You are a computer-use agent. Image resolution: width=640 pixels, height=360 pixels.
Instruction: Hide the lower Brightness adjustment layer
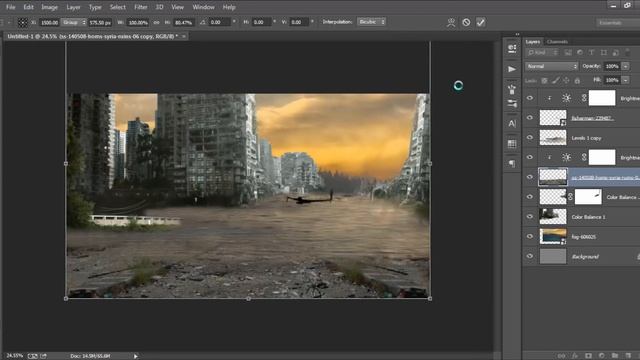click(530, 157)
